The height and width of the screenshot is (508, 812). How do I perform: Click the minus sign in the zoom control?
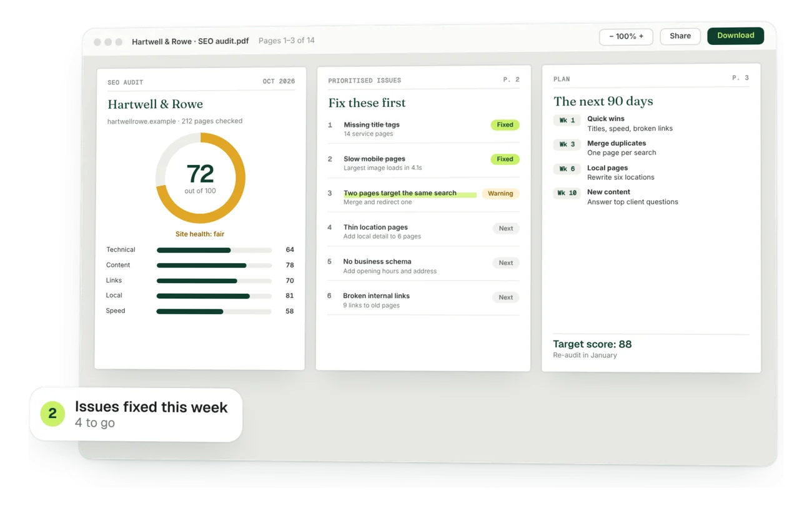pyautogui.click(x=611, y=36)
